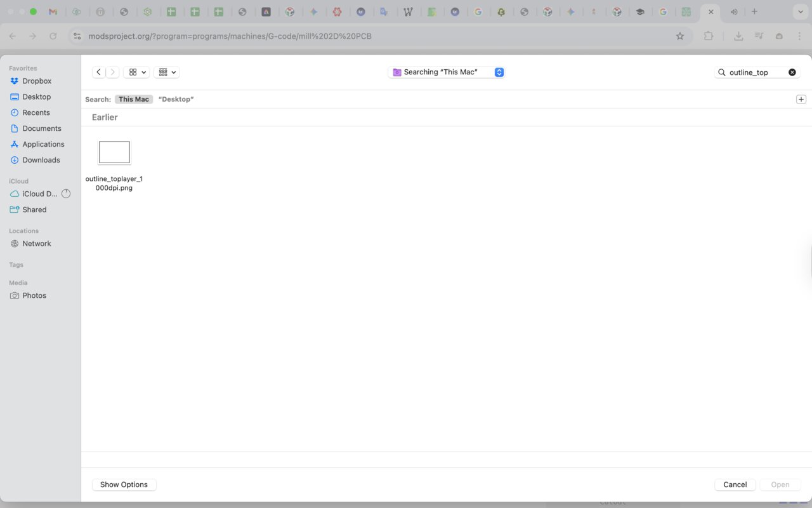
Task: Switch to the Wikipedia browser tab
Action: coord(408,12)
